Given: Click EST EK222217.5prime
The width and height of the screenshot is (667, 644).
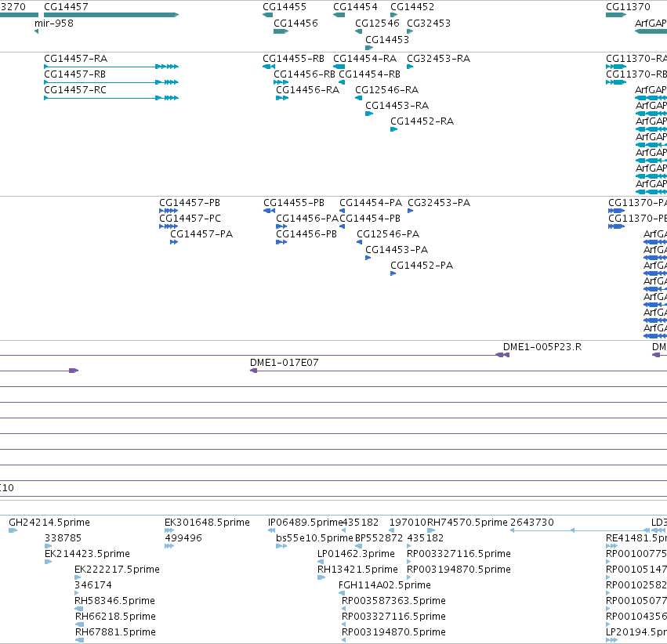Looking at the screenshot, I should tap(117, 570).
